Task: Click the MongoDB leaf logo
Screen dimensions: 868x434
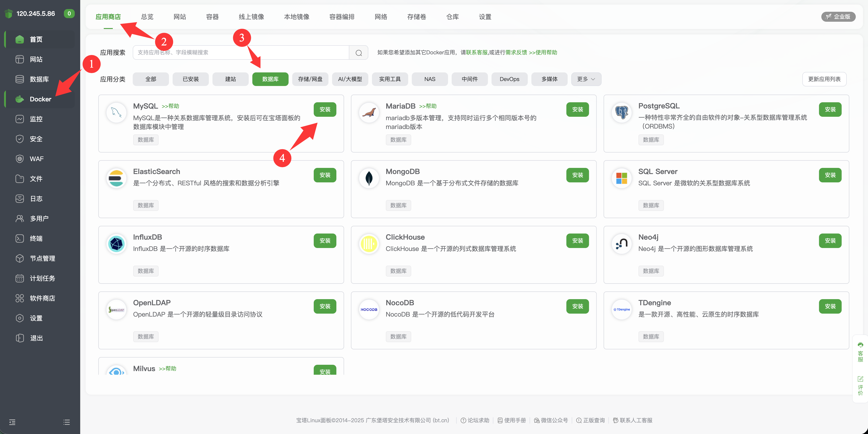Action: coord(369,178)
